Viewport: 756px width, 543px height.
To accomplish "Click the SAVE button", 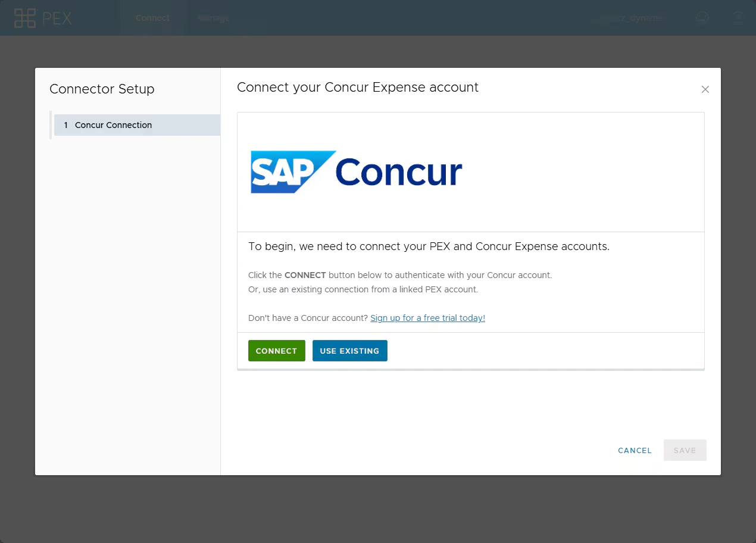I will (685, 450).
